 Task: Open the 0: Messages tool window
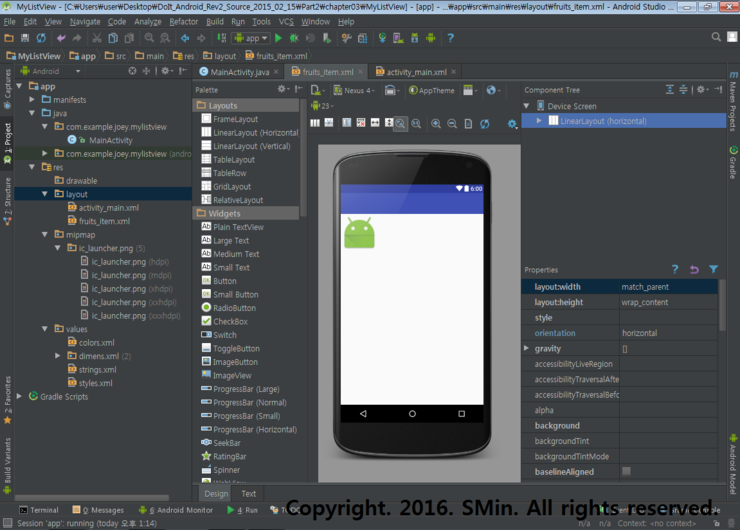coord(98,510)
